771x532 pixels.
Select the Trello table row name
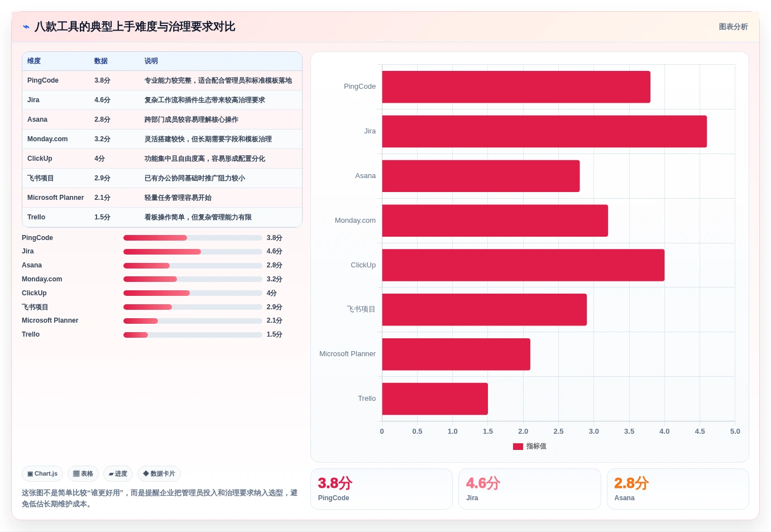tap(36, 217)
